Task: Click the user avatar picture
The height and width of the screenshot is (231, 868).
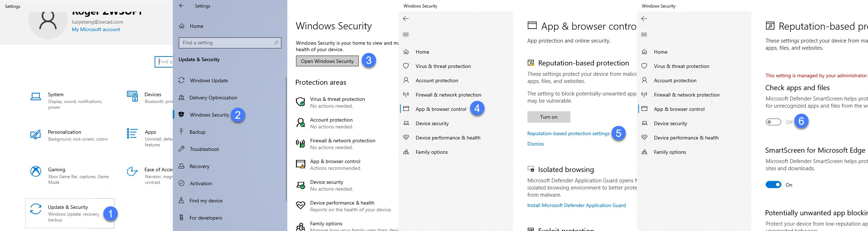Action: (x=48, y=22)
